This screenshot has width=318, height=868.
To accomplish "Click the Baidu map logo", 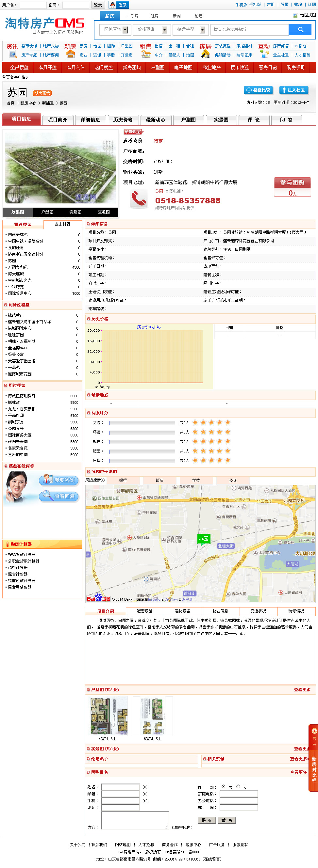I will coord(98,598).
